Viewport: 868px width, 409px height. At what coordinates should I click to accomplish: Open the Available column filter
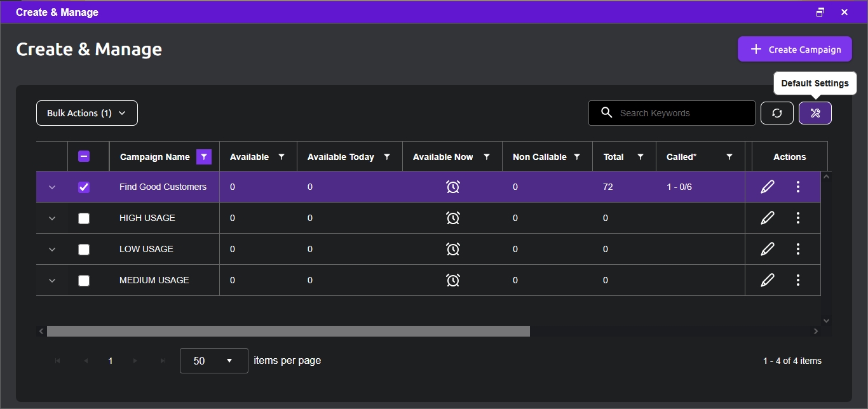tap(281, 157)
